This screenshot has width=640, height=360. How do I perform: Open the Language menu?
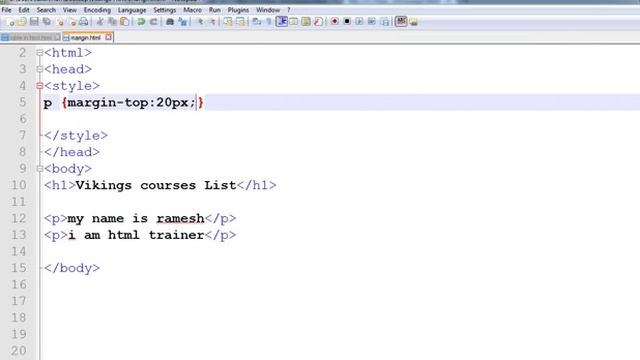tap(132, 10)
